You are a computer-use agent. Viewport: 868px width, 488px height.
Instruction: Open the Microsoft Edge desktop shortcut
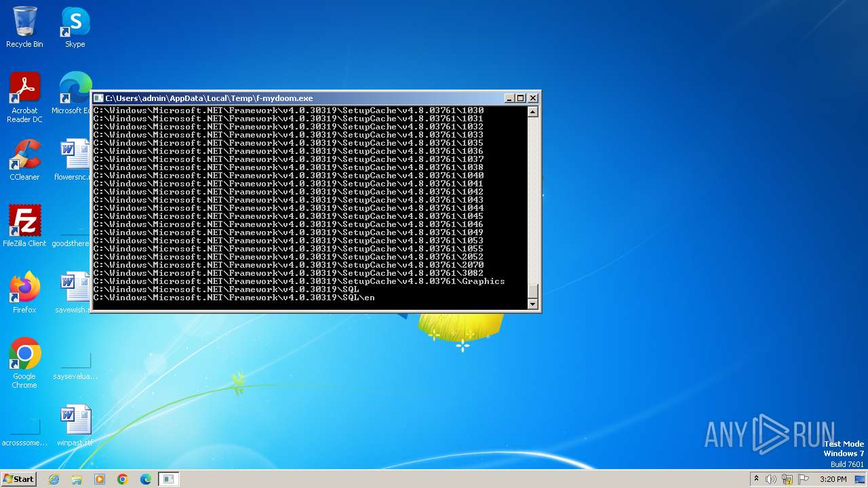(71, 94)
